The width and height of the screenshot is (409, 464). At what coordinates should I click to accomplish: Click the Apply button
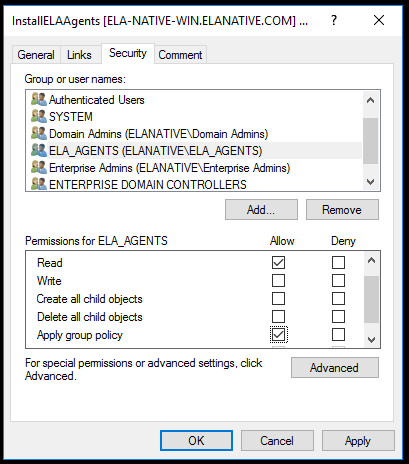point(358,441)
